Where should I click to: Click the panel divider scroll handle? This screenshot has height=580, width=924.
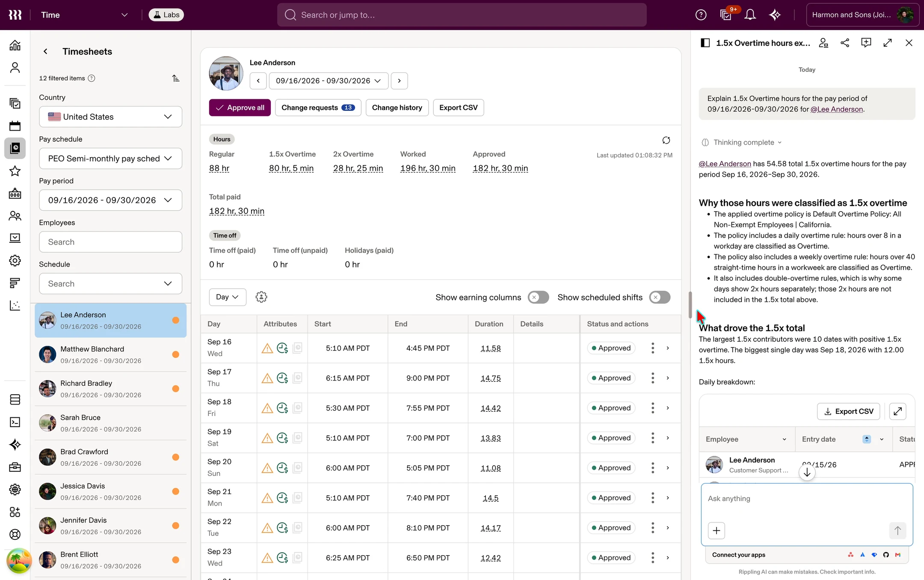(690, 305)
